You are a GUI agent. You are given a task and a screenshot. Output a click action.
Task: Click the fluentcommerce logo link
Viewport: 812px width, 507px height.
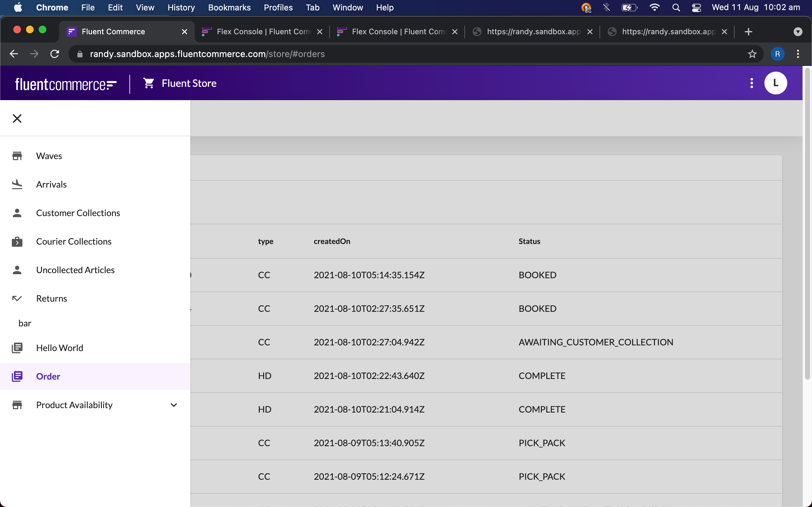66,84
